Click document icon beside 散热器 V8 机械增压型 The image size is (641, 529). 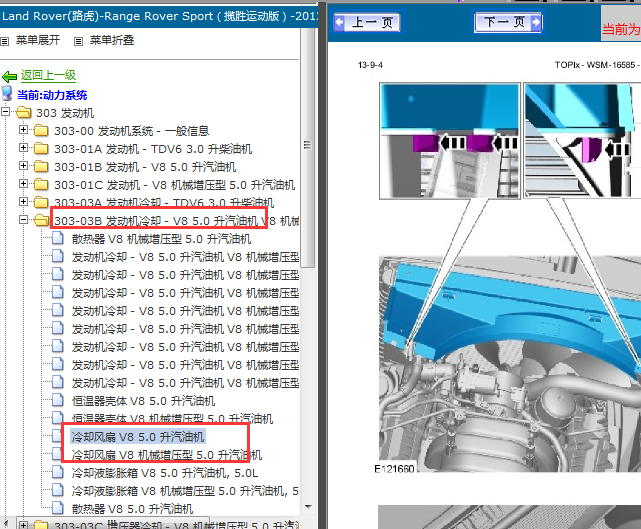click(58, 238)
